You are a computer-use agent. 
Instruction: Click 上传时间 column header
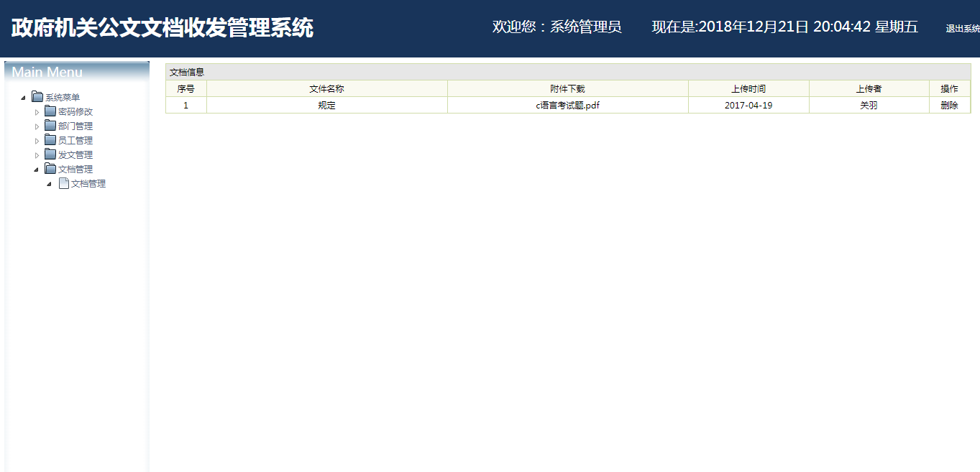pos(748,89)
